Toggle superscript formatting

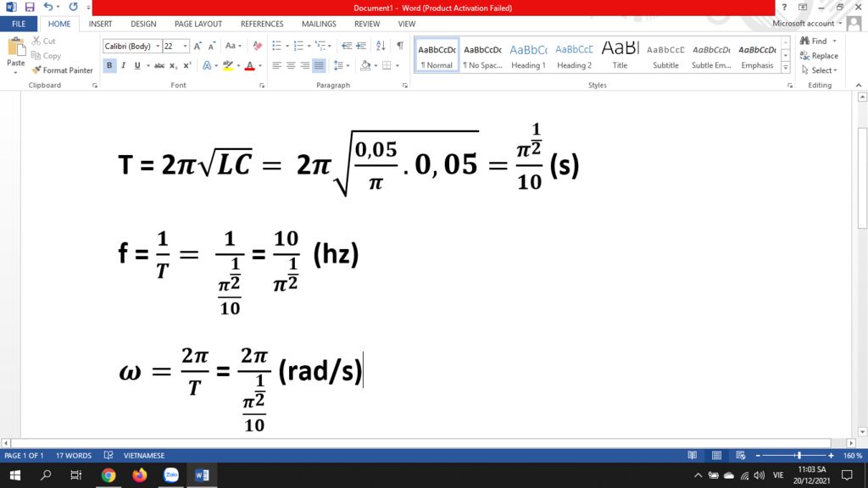(187, 65)
